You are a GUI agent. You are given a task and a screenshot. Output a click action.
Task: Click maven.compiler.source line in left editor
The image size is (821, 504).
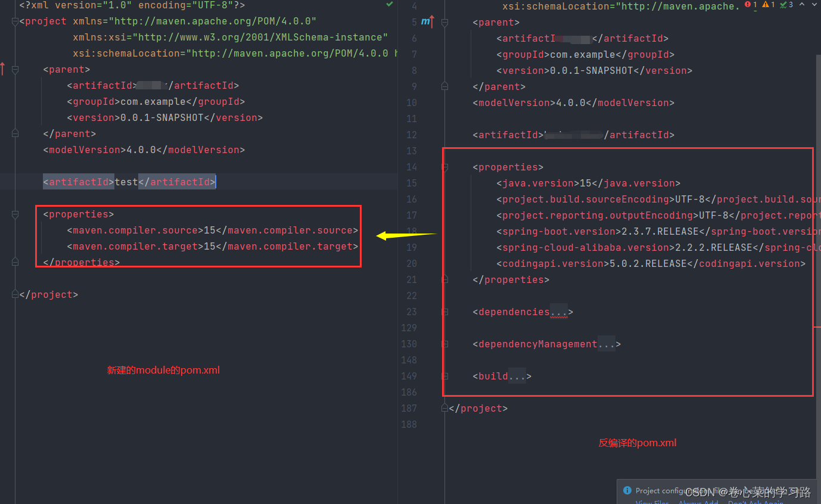(x=213, y=230)
